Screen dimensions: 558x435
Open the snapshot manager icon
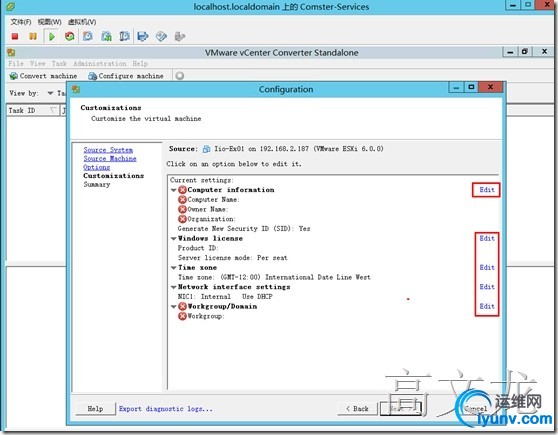coord(124,36)
